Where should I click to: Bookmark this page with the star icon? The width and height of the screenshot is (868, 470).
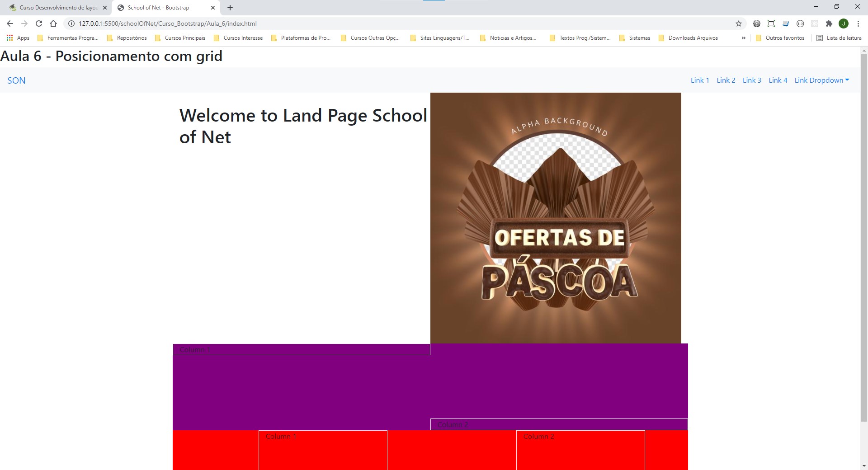click(x=739, y=23)
